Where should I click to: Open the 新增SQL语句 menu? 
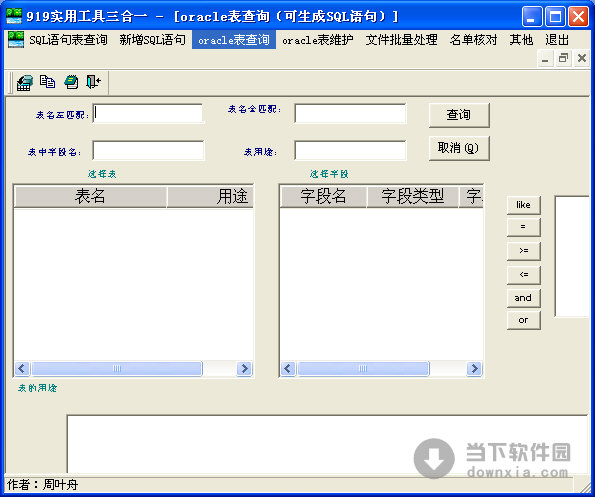coord(153,40)
